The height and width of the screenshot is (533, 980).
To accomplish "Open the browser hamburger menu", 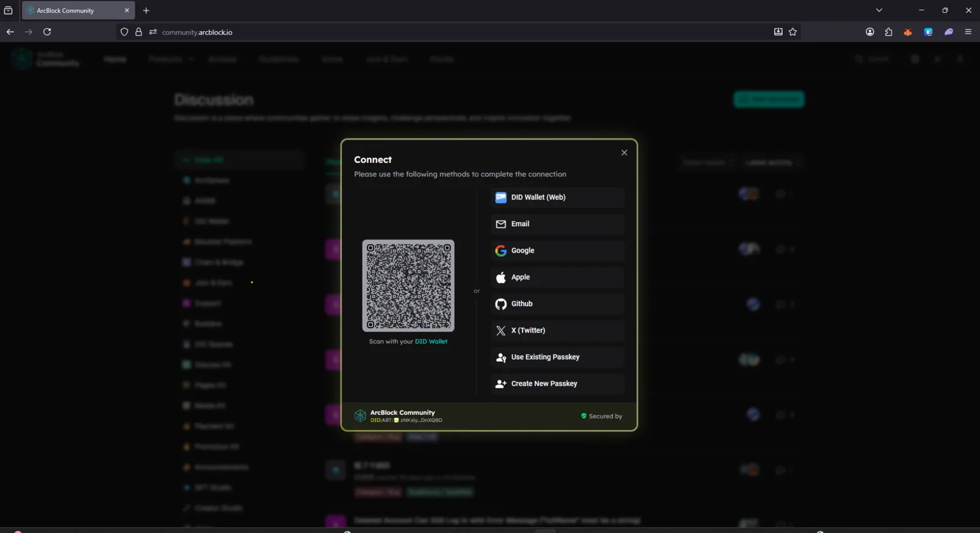I will click(x=968, y=32).
